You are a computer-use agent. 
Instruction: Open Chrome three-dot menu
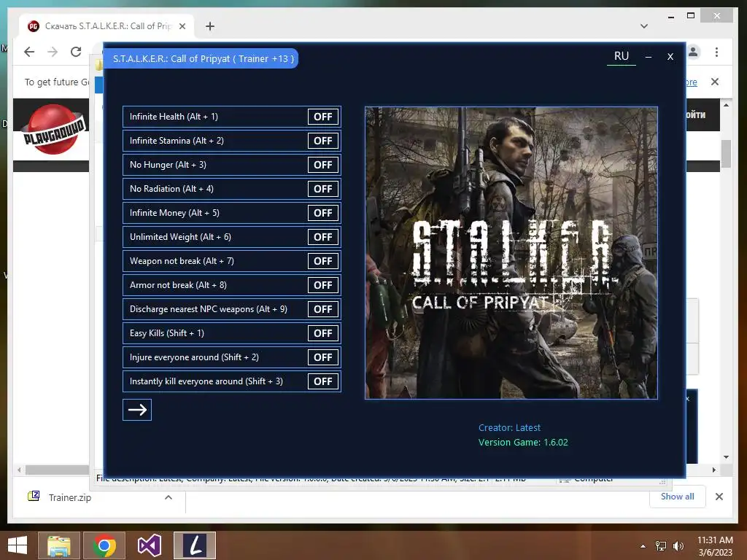(716, 52)
